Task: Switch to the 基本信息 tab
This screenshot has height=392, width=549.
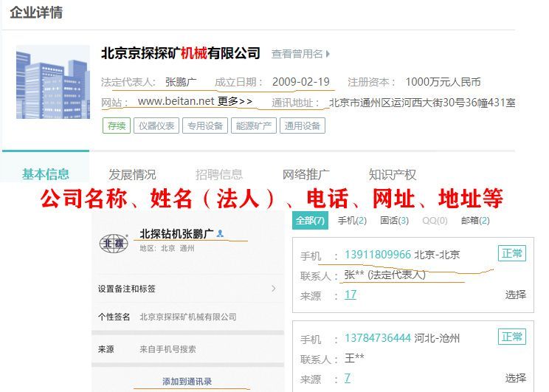Action: tap(46, 173)
